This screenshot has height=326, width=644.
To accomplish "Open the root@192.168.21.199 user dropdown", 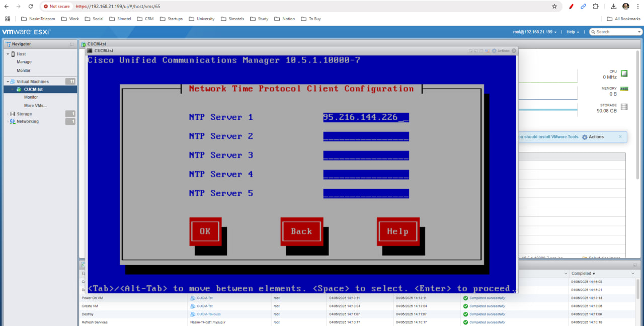I will (x=535, y=32).
